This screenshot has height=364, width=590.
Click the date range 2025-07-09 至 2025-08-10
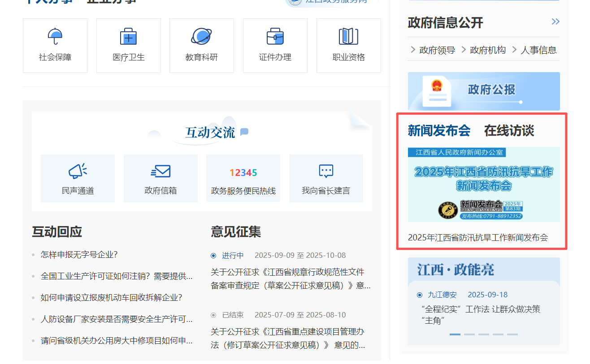(300, 315)
